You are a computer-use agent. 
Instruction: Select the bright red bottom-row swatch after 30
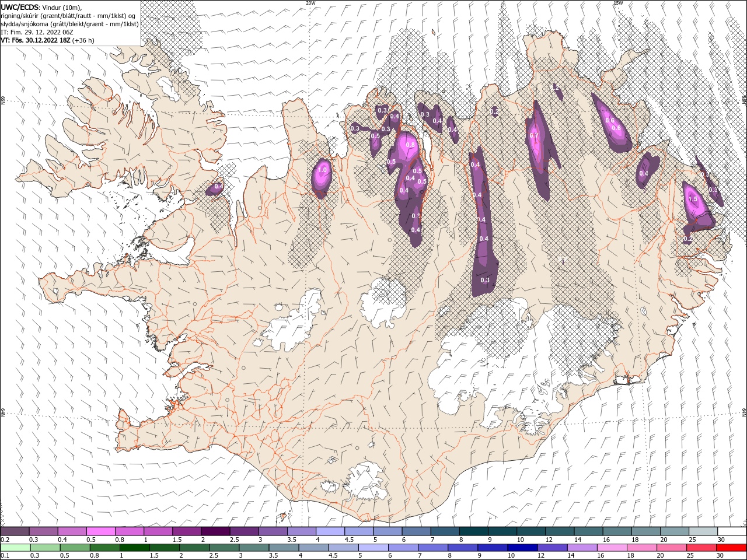(731, 547)
